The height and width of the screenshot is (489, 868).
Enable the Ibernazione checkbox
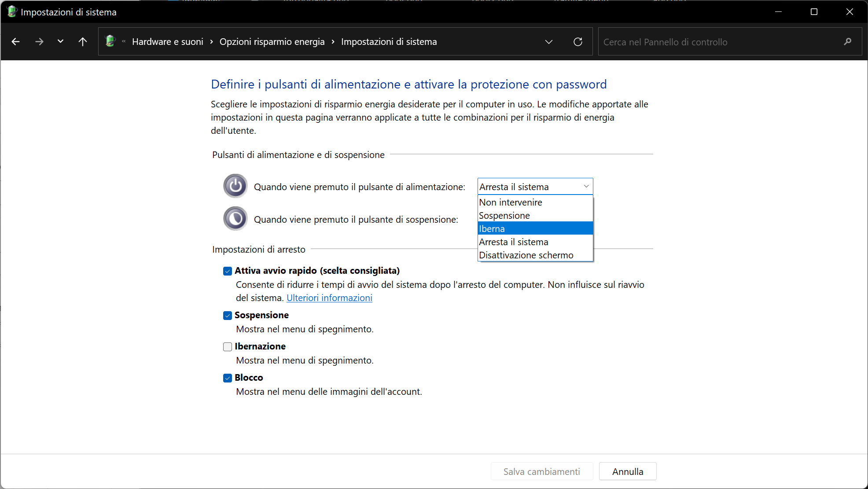pyautogui.click(x=228, y=347)
